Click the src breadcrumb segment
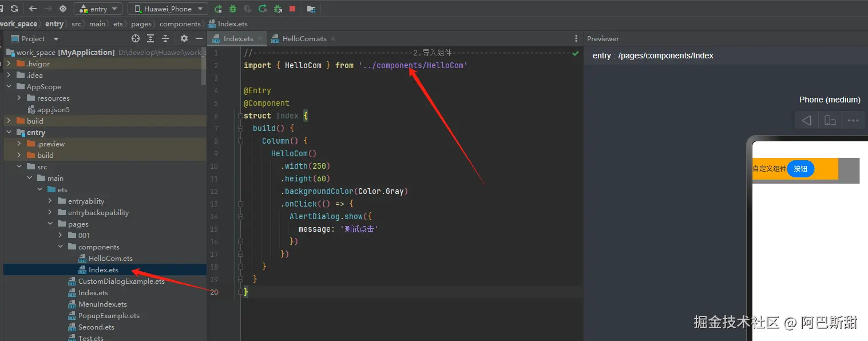Image resolution: width=868 pixels, height=341 pixels. coord(76,24)
